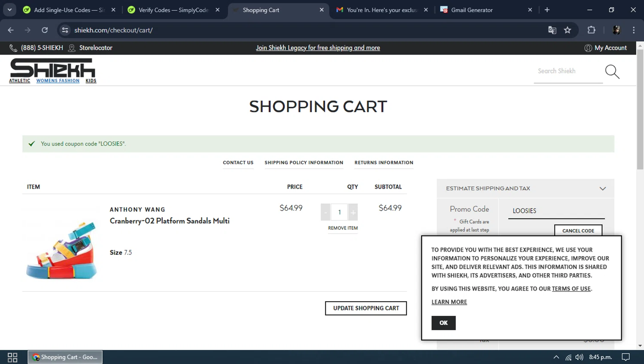
Task: Click the address bar URL
Action: click(113, 30)
